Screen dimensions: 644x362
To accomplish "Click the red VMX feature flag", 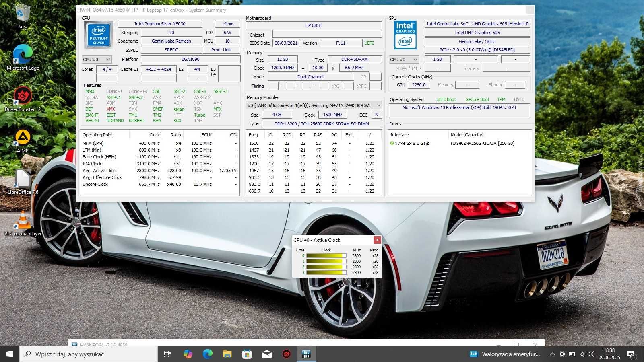I will point(111,109).
